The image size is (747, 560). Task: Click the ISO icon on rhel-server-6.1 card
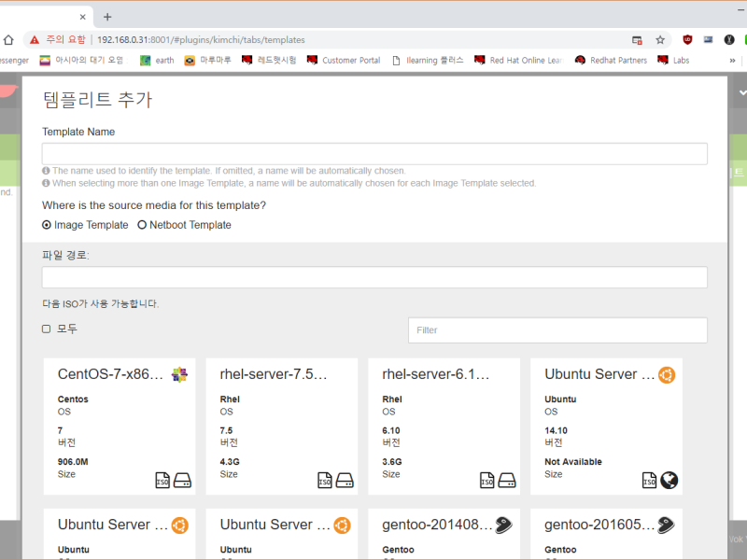point(486,480)
